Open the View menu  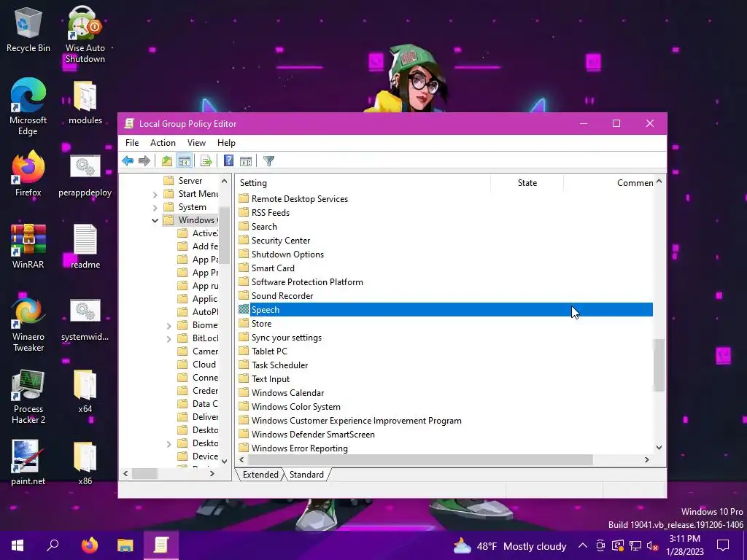(x=196, y=143)
